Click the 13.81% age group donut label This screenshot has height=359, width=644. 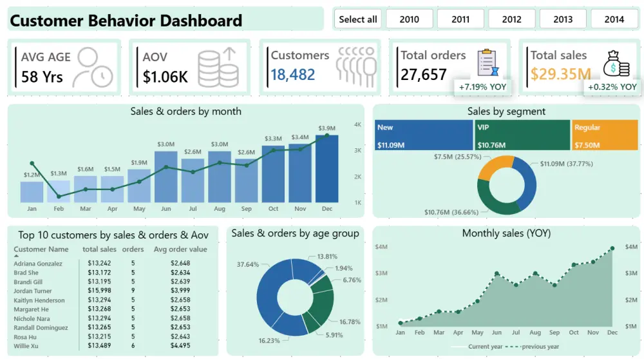click(327, 257)
